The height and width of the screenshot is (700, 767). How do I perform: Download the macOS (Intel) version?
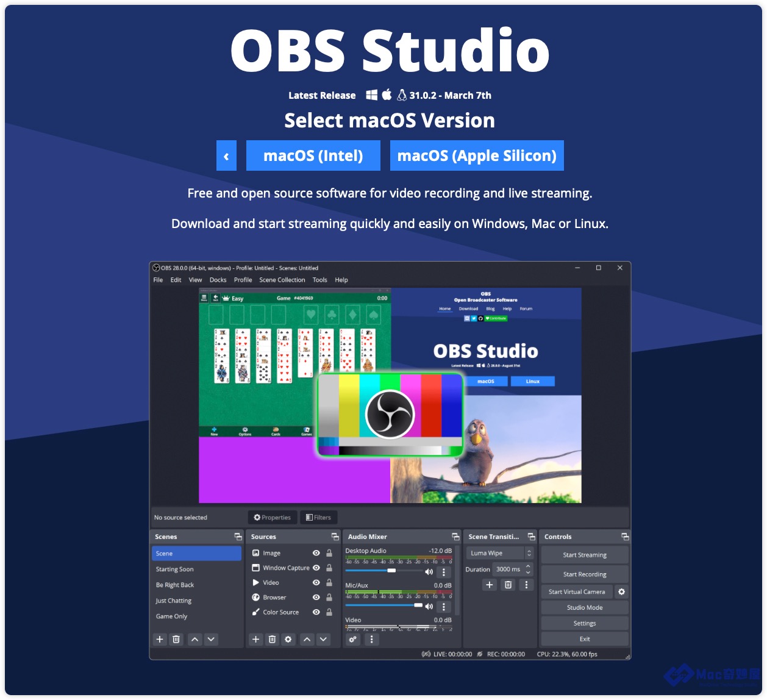[x=313, y=155]
